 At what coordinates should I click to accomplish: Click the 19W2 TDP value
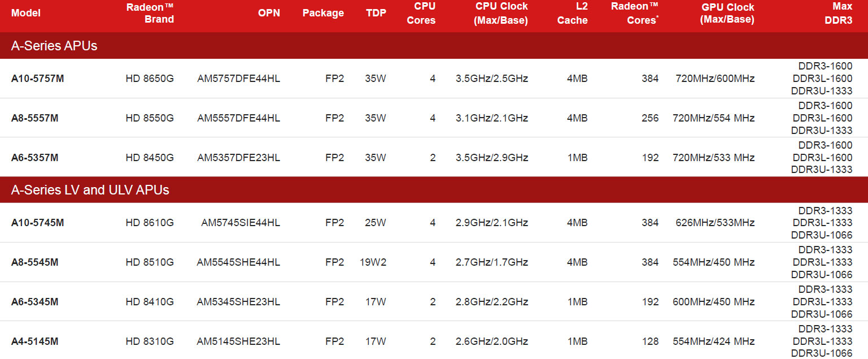click(x=373, y=262)
